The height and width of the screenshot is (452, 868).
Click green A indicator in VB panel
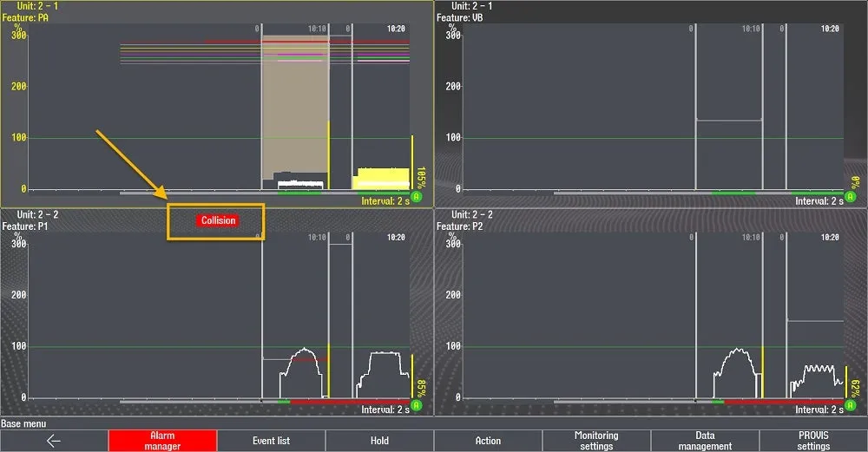click(851, 196)
